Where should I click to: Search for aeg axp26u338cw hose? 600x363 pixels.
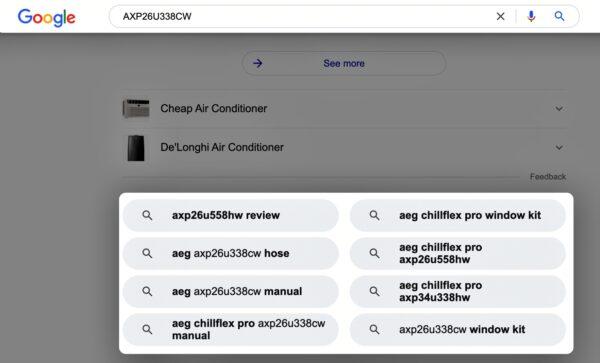[x=231, y=253]
